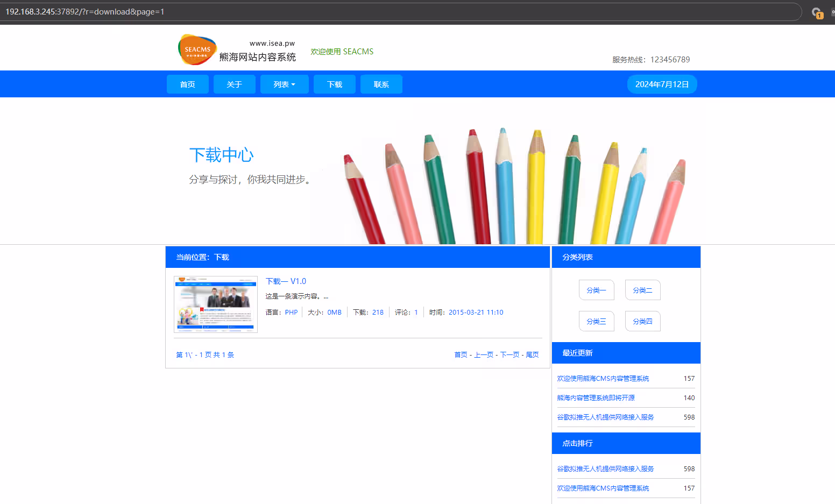Choose the 分类三 category button
Screen dimensions: 835x504
(596, 322)
